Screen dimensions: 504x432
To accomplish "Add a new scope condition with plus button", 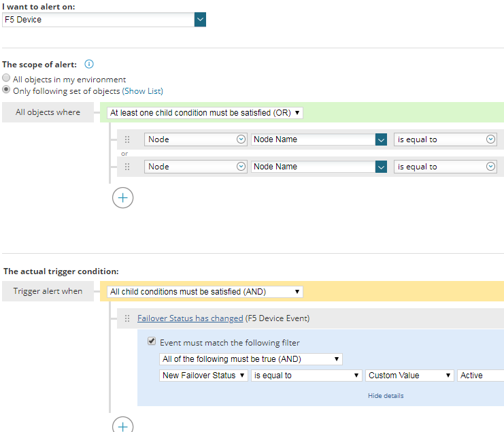I will [x=123, y=198].
